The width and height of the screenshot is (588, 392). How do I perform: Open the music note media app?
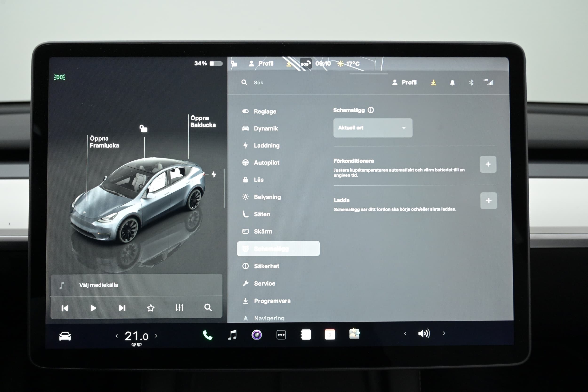tap(232, 335)
